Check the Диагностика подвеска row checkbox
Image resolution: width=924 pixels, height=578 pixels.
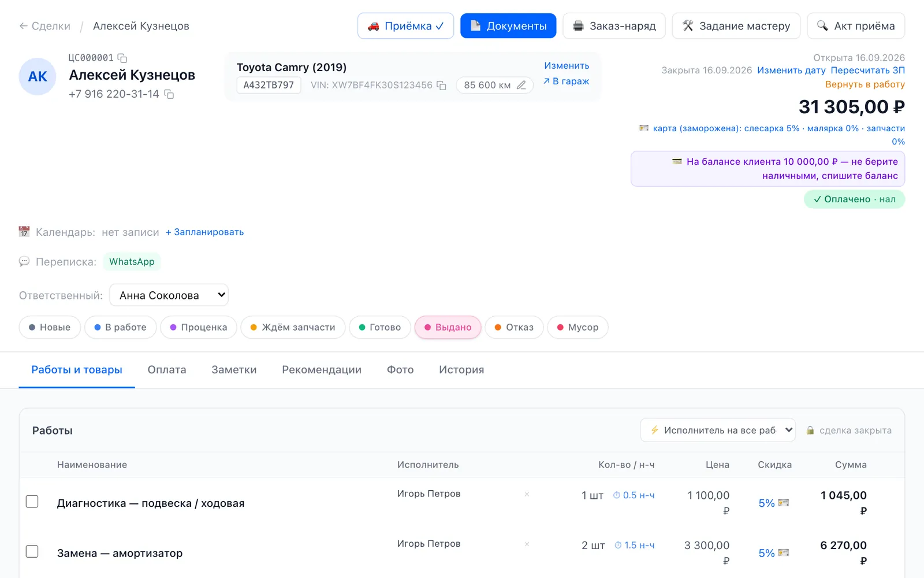point(32,502)
